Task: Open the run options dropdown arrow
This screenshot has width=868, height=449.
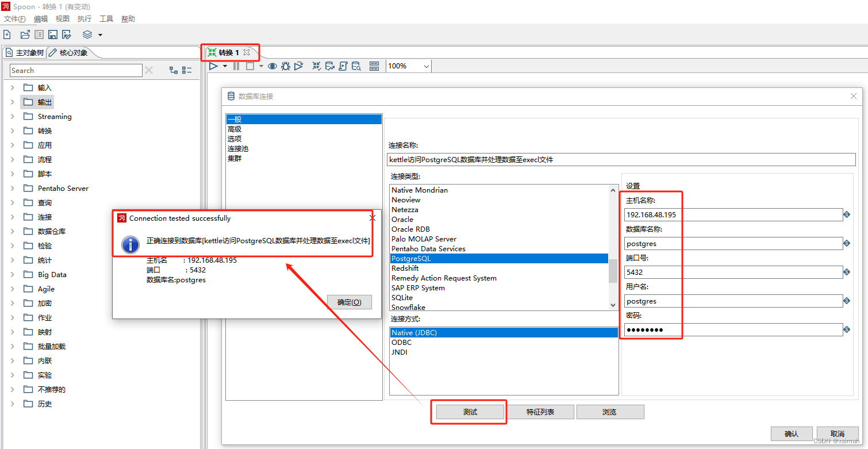Action: [x=225, y=66]
